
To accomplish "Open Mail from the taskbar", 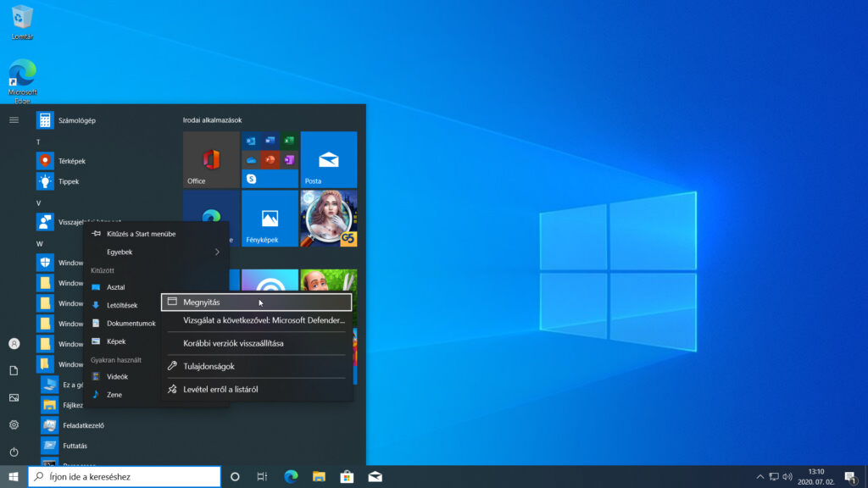I will click(x=376, y=477).
